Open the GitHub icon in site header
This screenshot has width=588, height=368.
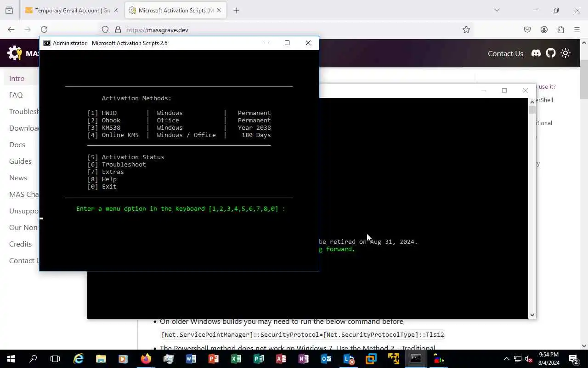[x=551, y=53]
